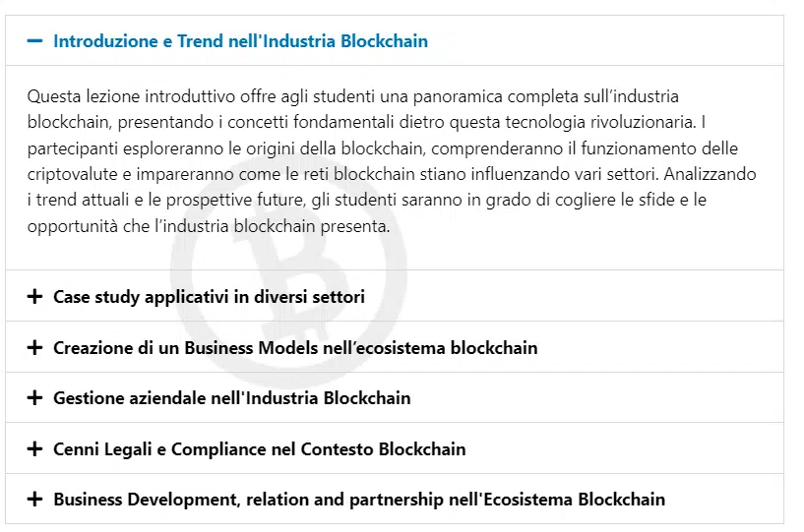Click plus icon beside Business Development

tap(35, 500)
